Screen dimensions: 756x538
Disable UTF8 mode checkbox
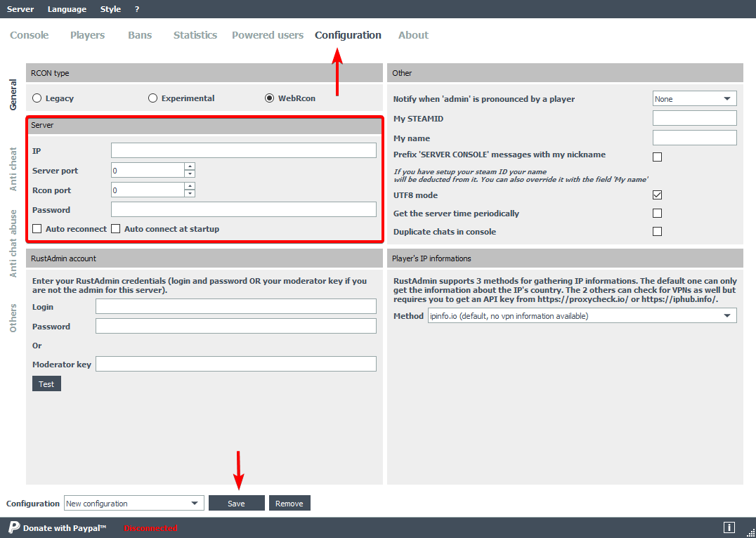pos(657,195)
